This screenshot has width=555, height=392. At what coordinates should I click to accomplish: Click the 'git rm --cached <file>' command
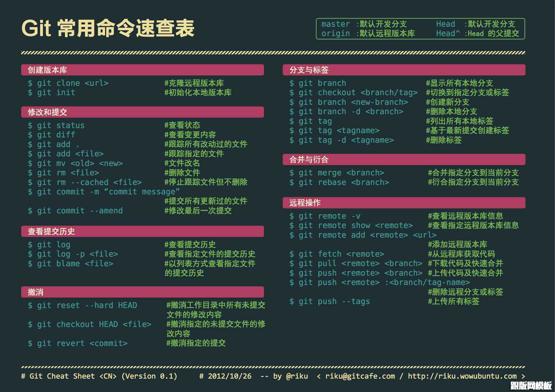85,182
